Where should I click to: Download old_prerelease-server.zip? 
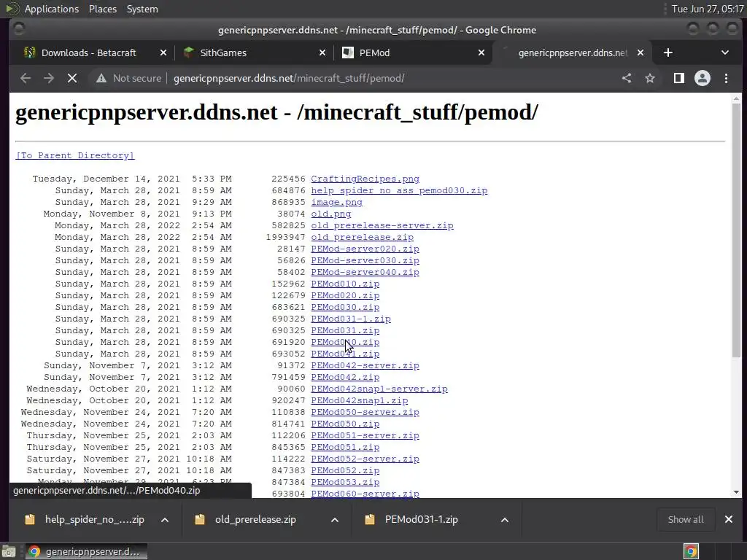point(382,225)
